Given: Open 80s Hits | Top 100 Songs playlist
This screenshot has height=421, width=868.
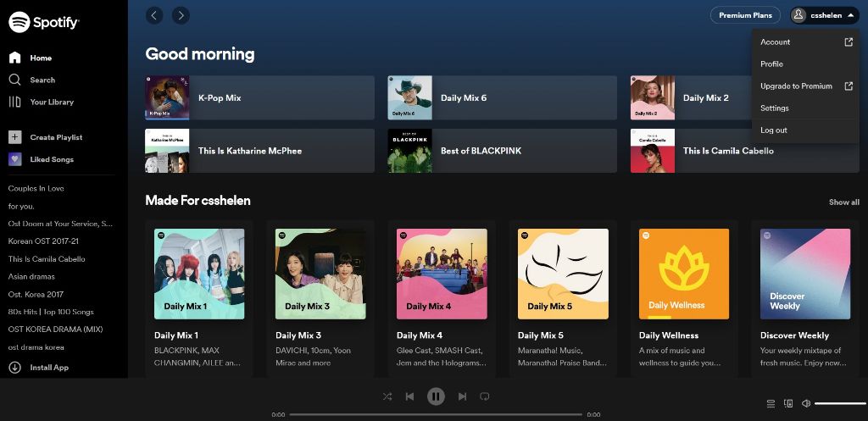Looking at the screenshot, I should (51, 313).
